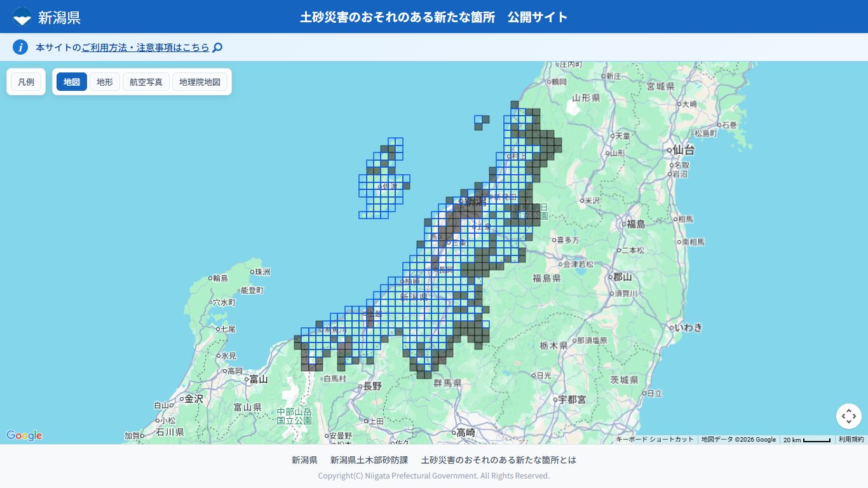
Task: Switch the basemap to 地形 (terrain)
Action: [x=104, y=81]
